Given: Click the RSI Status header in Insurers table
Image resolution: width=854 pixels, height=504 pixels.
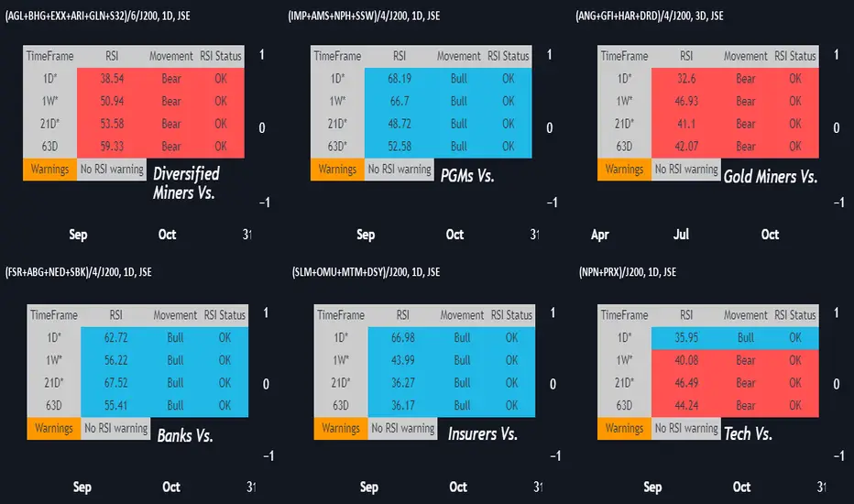Looking at the screenshot, I should (x=511, y=315).
